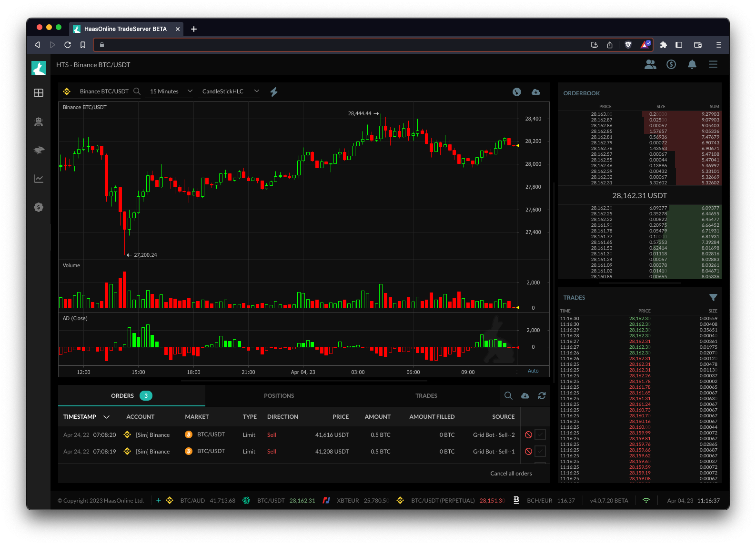
Task: Click the v4.0.7.20 BETA version text
Action: [609, 501]
